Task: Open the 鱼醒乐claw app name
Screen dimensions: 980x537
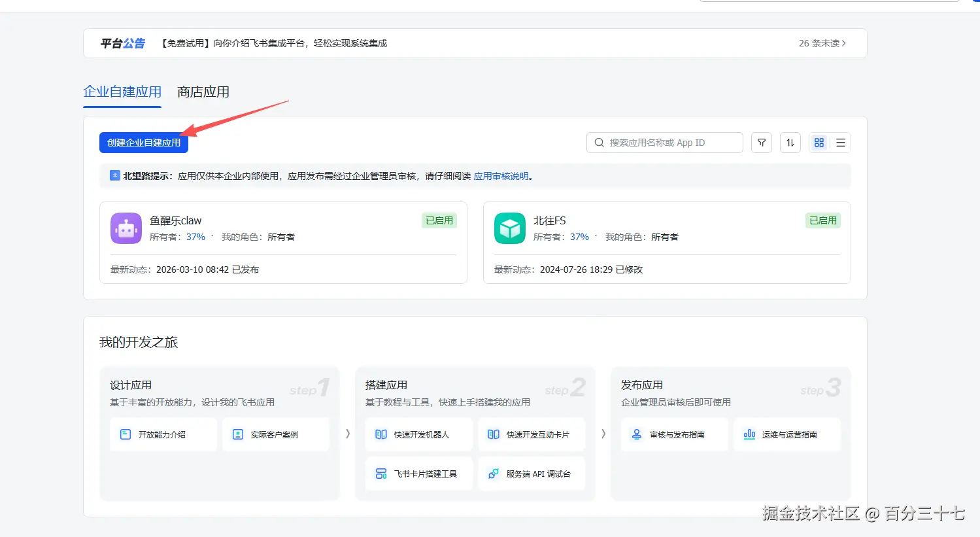Action: [175, 220]
